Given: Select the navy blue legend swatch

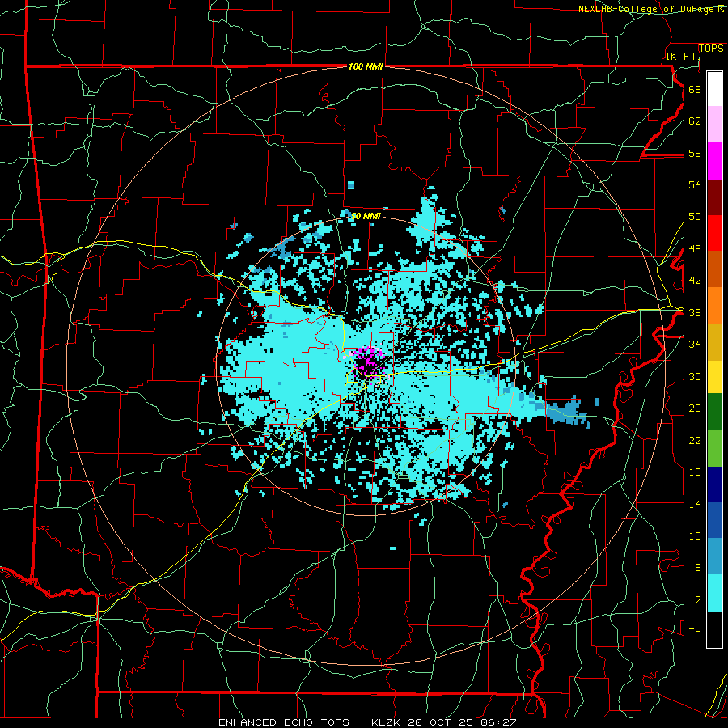Looking at the screenshot, I should (x=714, y=485).
